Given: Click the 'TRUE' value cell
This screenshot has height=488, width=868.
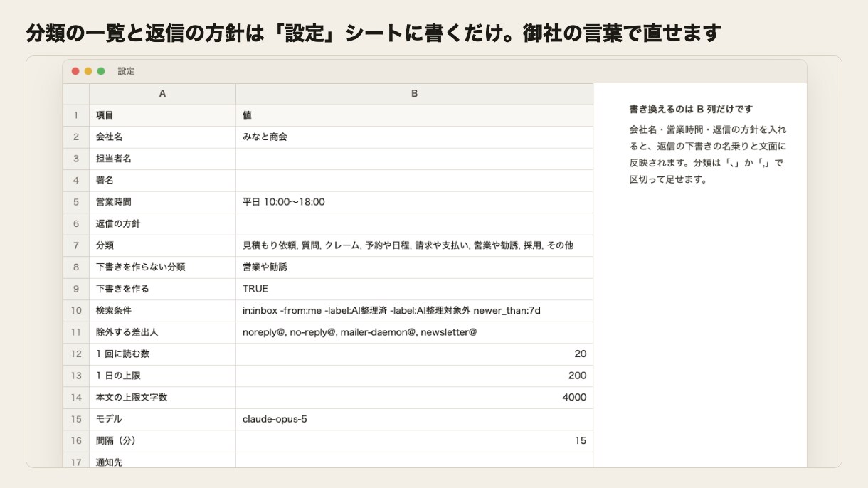Looking at the screenshot, I should 414,289.
